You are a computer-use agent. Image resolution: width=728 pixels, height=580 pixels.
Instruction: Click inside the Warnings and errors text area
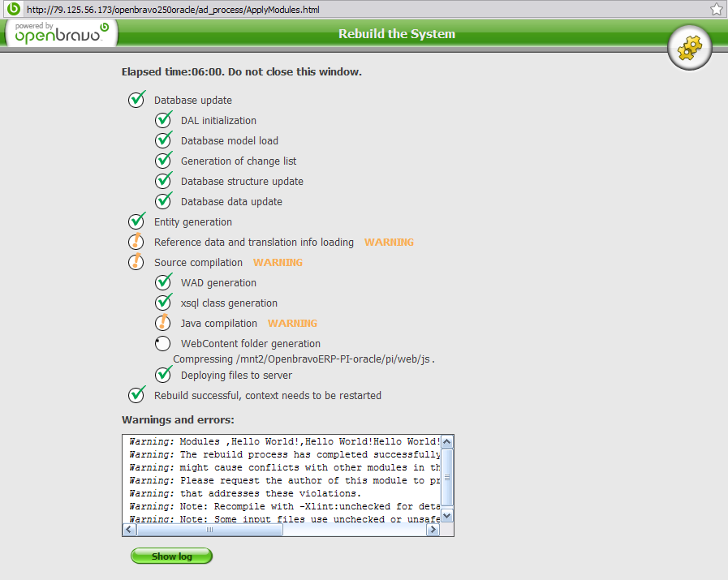coord(281,479)
